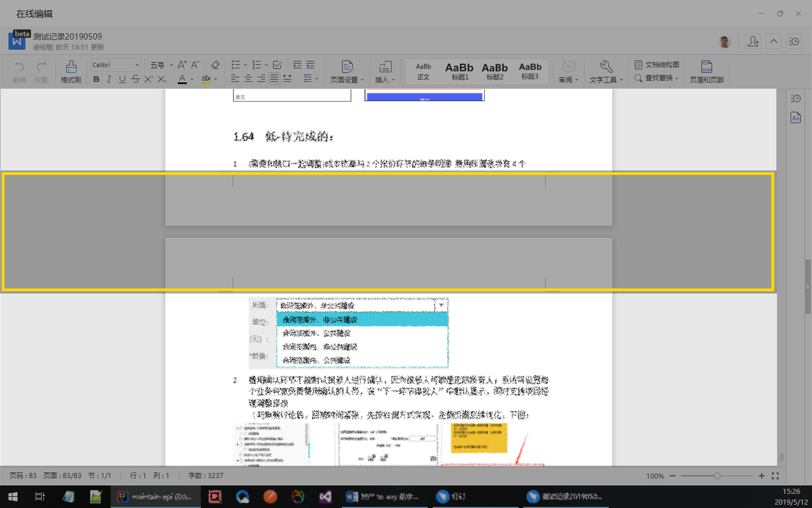Click the zoom out minus button
This screenshot has width=812, height=508.
tap(673, 476)
